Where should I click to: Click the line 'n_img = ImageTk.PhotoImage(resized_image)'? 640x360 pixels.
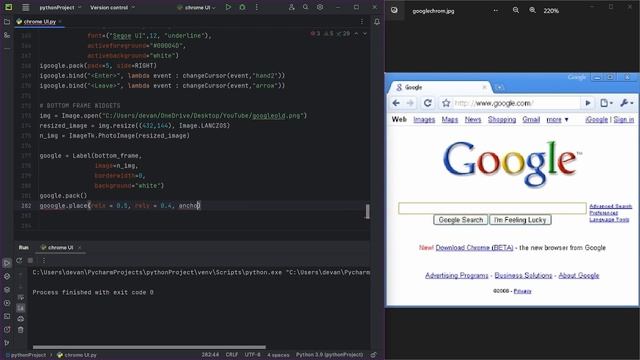pyautogui.click(x=115, y=136)
